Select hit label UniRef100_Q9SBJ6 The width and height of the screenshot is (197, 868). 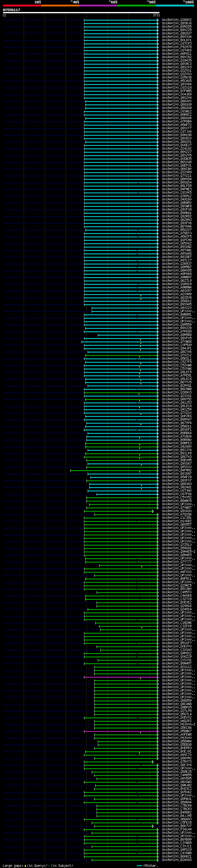click(x=176, y=23)
